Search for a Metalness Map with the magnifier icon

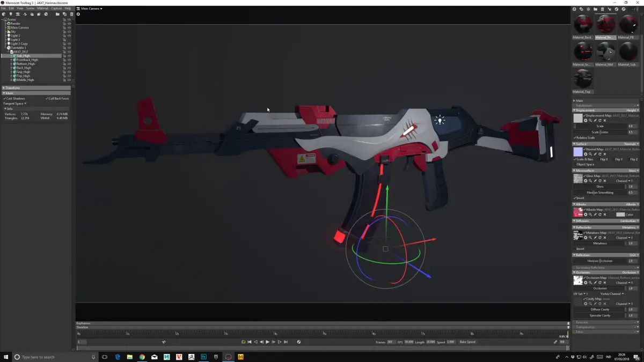(590, 238)
